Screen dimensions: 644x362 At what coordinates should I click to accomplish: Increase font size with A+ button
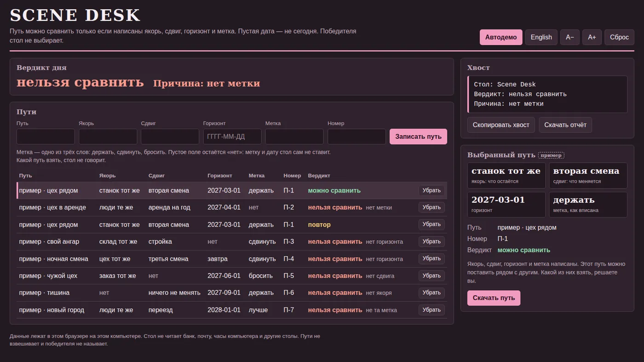point(592,37)
